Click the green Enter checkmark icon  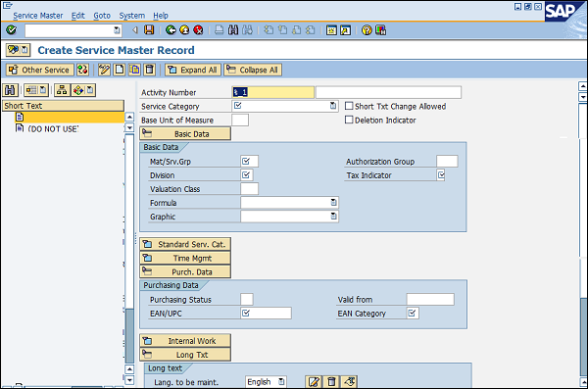tap(11, 30)
